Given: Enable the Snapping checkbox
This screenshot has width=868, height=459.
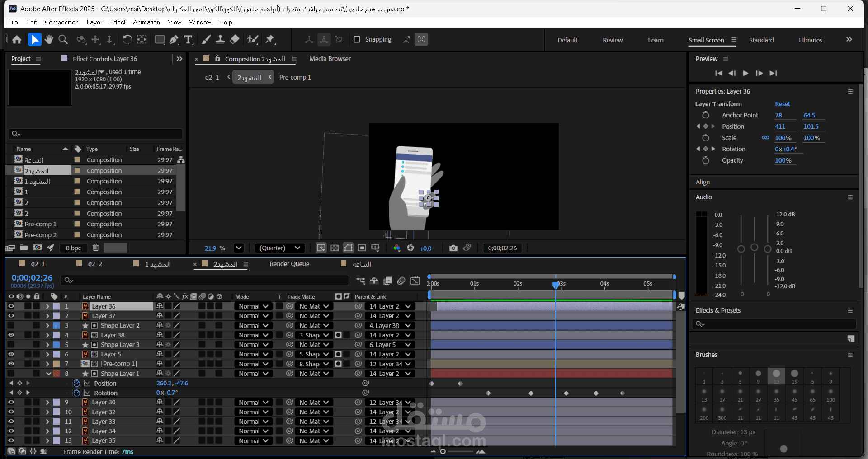Looking at the screenshot, I should coord(357,39).
